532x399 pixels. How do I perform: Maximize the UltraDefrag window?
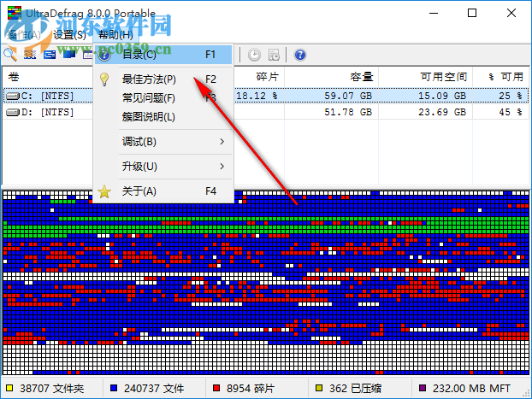pyautogui.click(x=472, y=13)
